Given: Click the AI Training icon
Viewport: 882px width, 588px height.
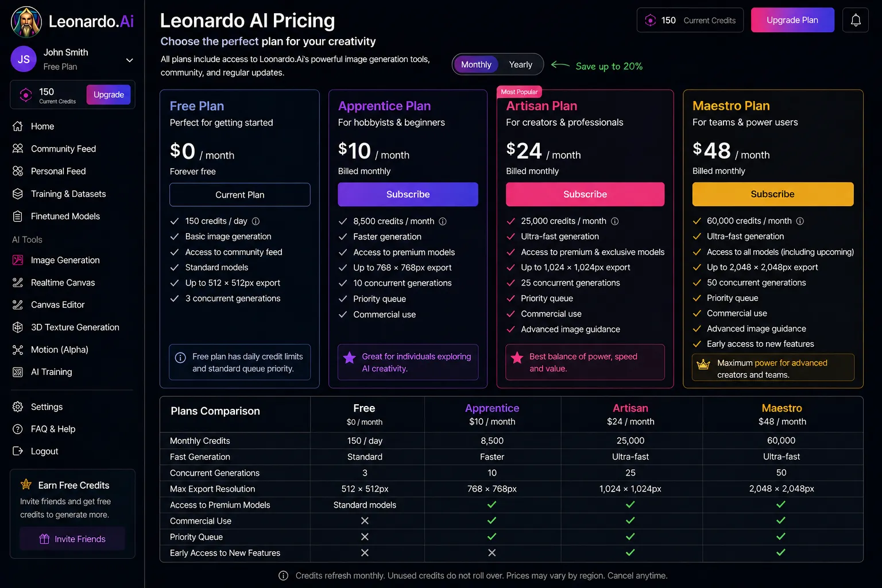Looking at the screenshot, I should click(x=18, y=372).
